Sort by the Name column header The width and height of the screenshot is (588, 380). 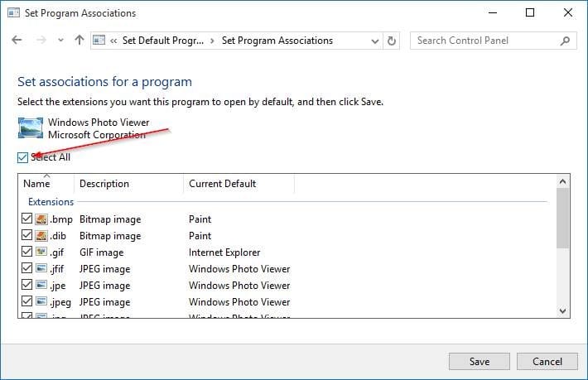tap(46, 184)
